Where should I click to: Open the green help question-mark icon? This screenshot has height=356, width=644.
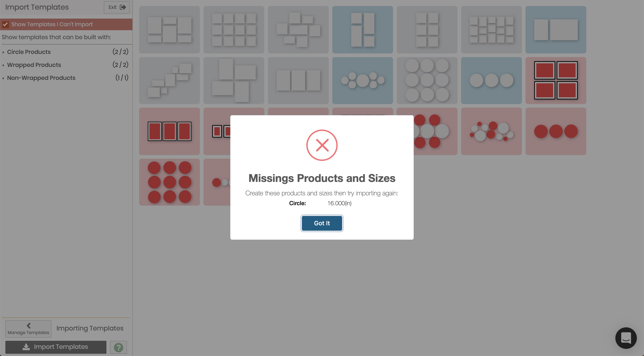[x=119, y=347]
